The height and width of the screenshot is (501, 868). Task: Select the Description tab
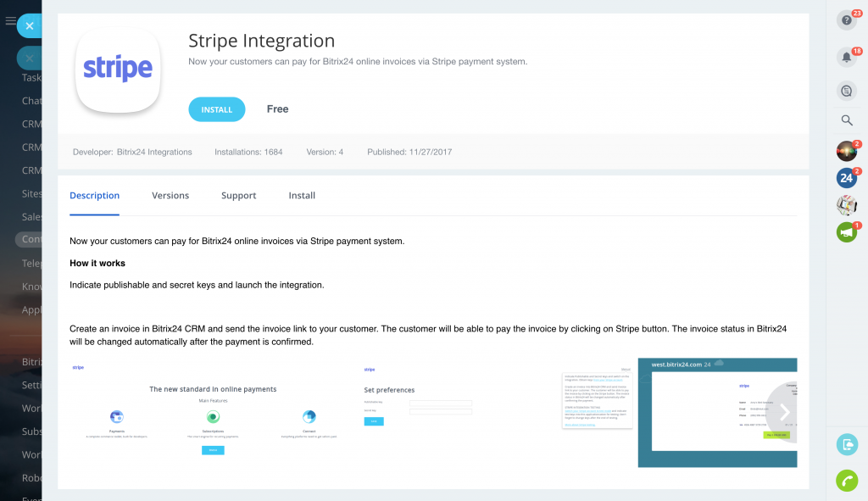[x=94, y=196]
